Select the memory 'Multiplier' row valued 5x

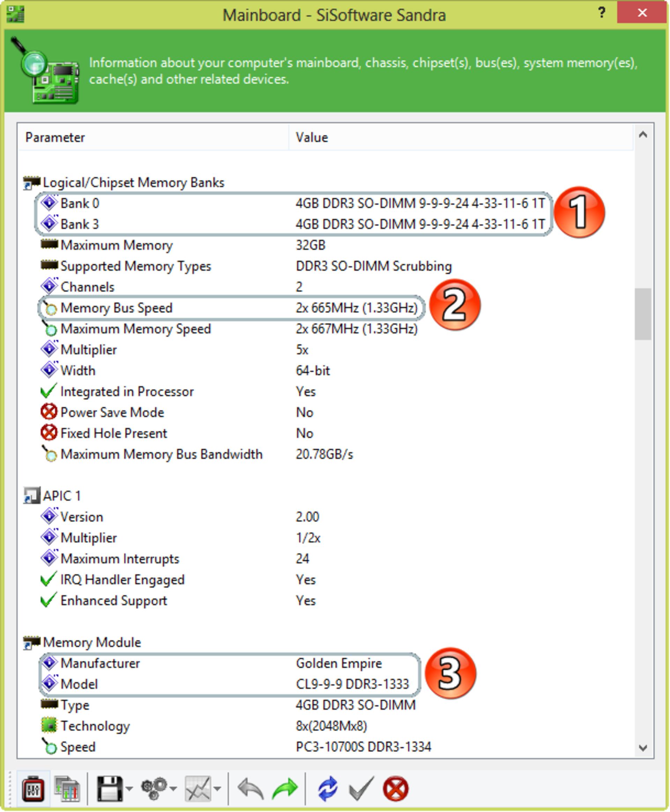(174, 350)
